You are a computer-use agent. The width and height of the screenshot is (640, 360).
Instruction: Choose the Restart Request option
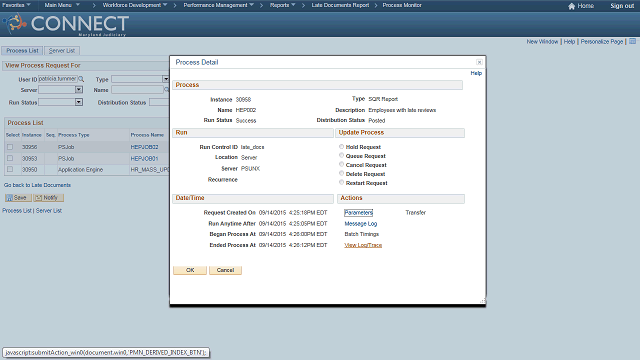click(x=341, y=182)
